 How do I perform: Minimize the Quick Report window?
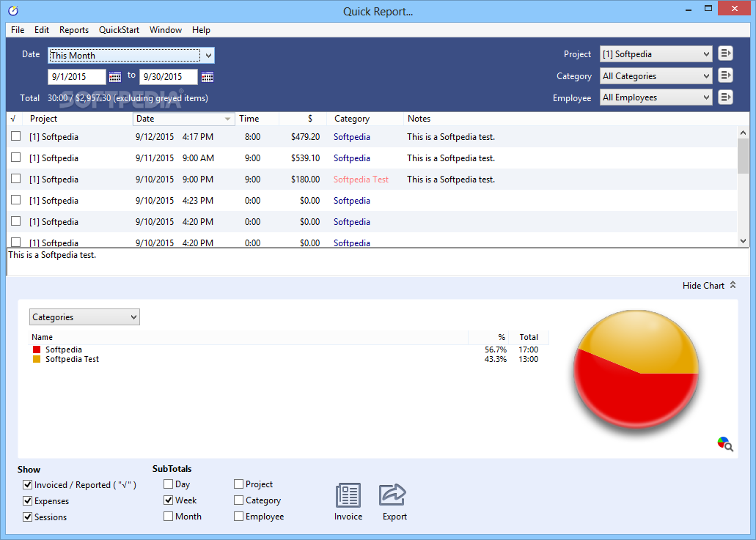tap(689, 10)
